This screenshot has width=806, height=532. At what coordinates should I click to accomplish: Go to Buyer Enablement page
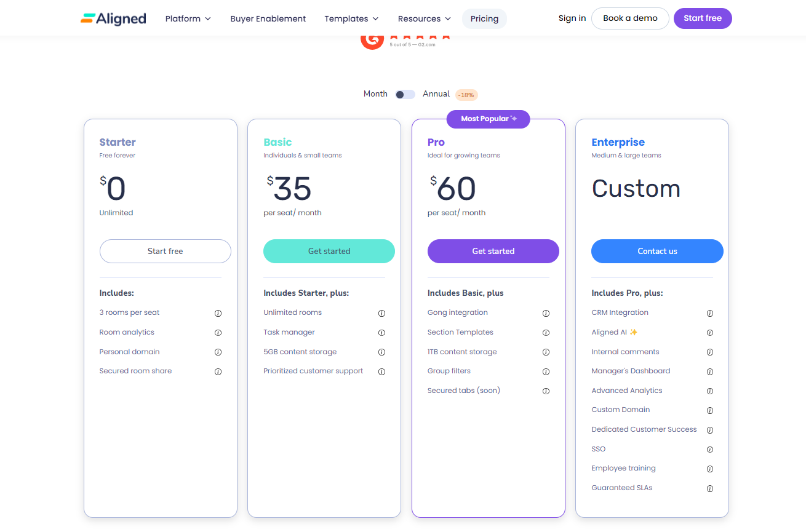(x=268, y=18)
